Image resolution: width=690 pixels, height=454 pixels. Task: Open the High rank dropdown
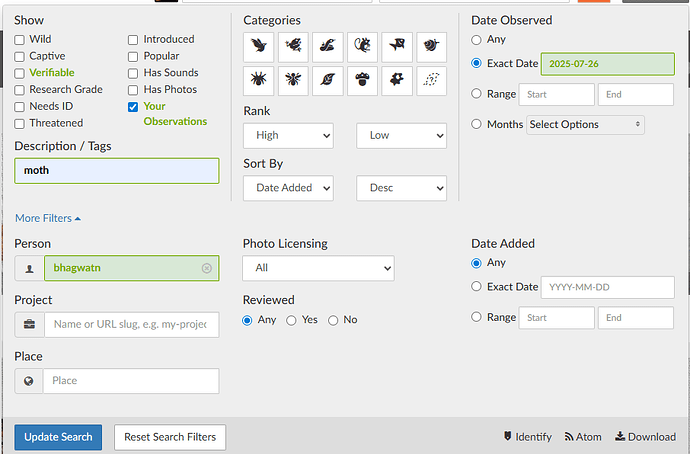[288, 135]
